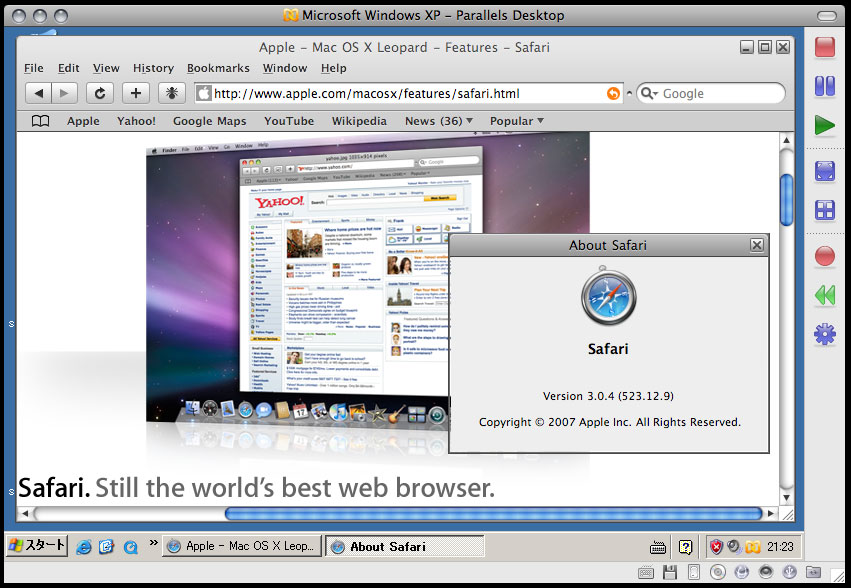Open the Google search options magnifier dropdown
This screenshot has height=588, width=851.
(x=650, y=93)
